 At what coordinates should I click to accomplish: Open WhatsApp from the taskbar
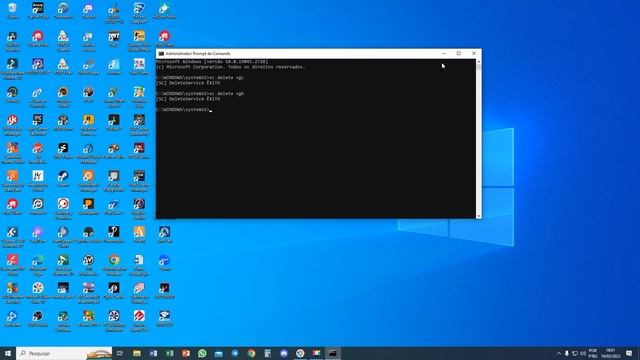[202, 353]
